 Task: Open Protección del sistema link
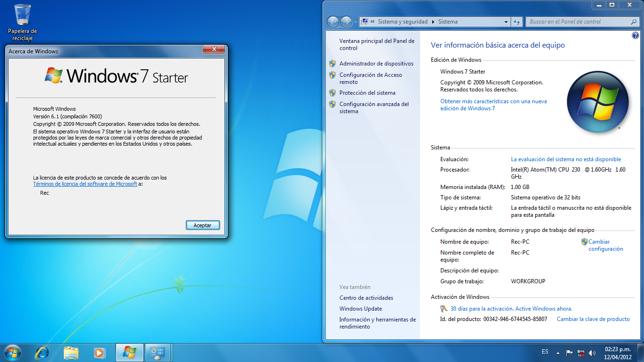click(x=367, y=93)
